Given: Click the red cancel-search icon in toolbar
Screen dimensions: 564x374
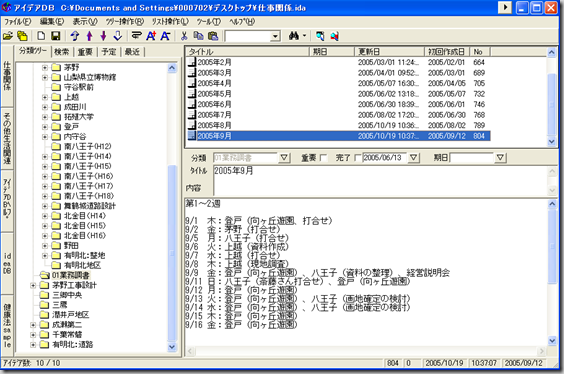Looking at the screenshot, I should 335,36.
